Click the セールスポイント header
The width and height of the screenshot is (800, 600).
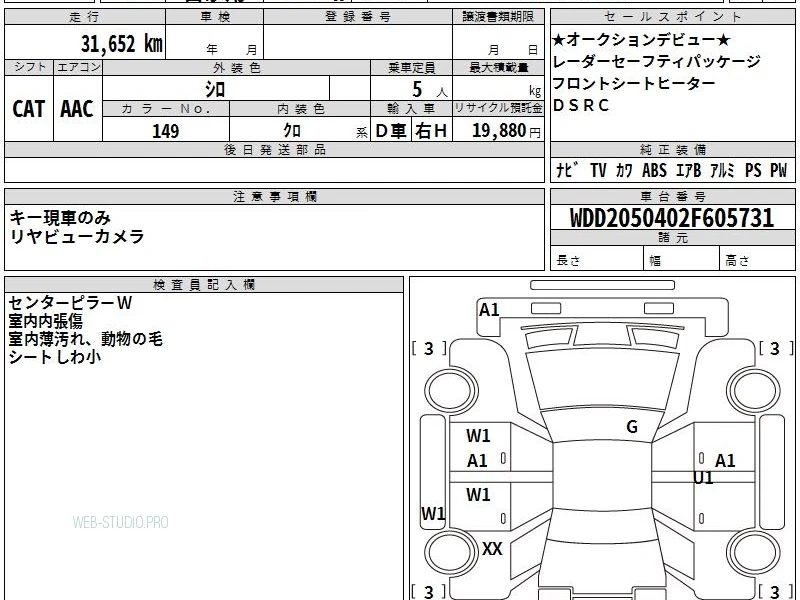tap(673, 17)
